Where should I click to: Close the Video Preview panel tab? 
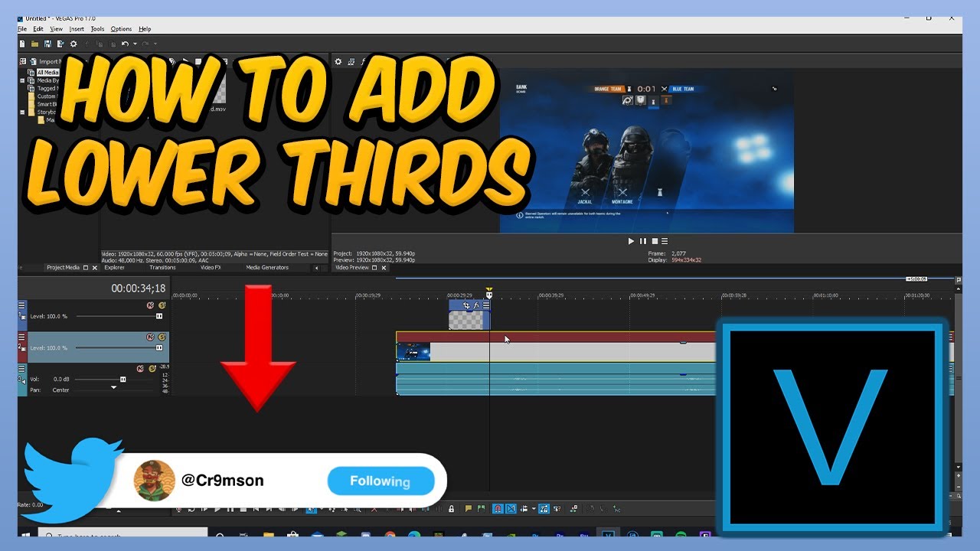[384, 268]
